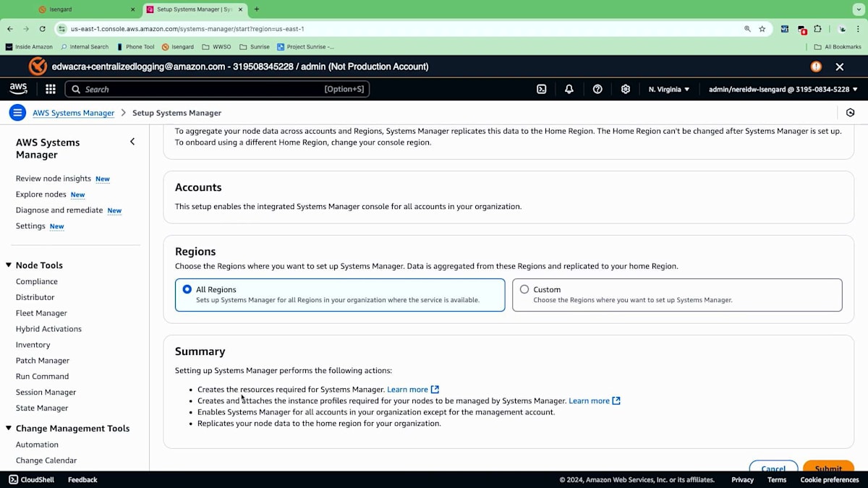The image size is (868, 488).
Task: Click the orange warning alert icon
Action: click(816, 67)
